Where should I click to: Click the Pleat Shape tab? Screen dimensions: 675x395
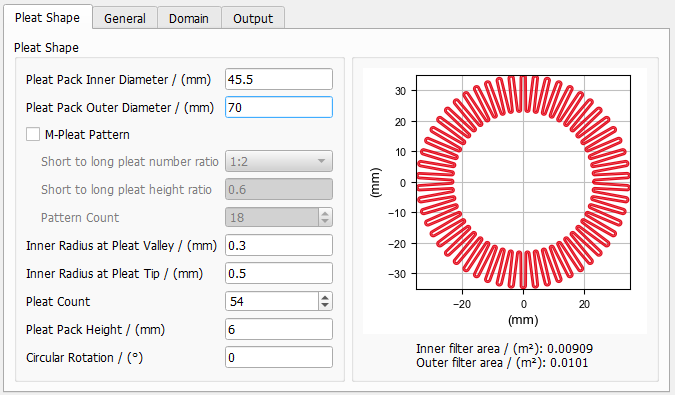click(47, 17)
